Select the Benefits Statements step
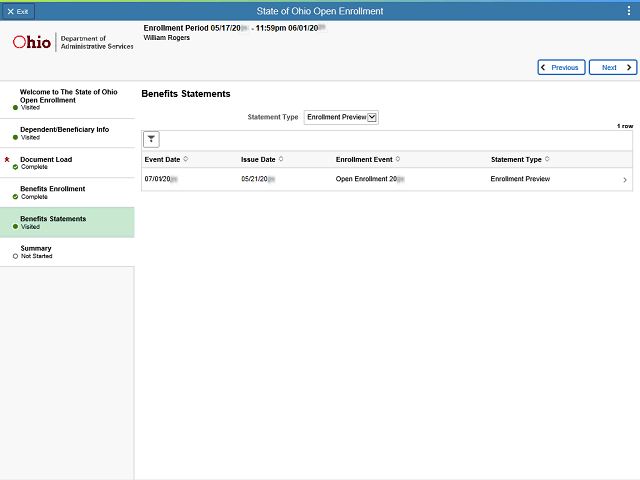The width and height of the screenshot is (640, 480). point(67,222)
